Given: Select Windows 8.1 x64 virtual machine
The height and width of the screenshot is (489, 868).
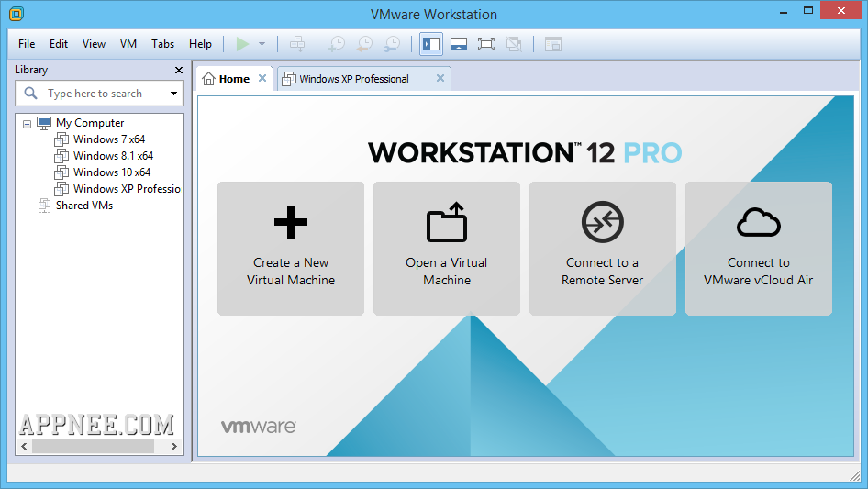Looking at the screenshot, I should point(113,156).
